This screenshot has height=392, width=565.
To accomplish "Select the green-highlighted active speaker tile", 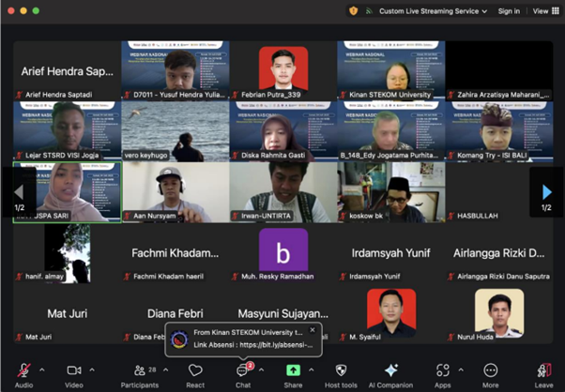I will (x=68, y=192).
